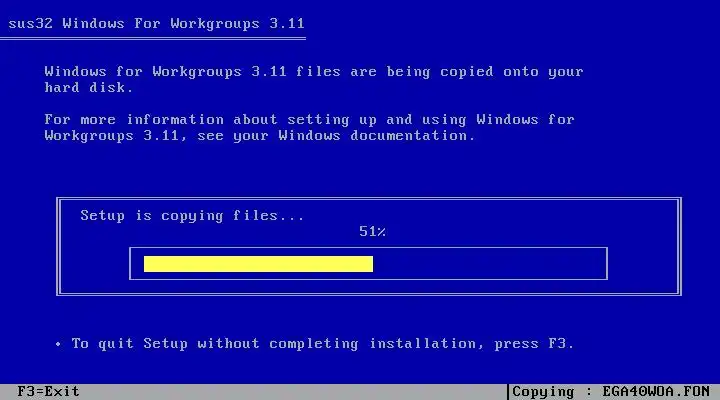Click the Copying : EGA40WOA.FON status text
Image resolution: width=720 pixels, height=400 pixels.
611,392
